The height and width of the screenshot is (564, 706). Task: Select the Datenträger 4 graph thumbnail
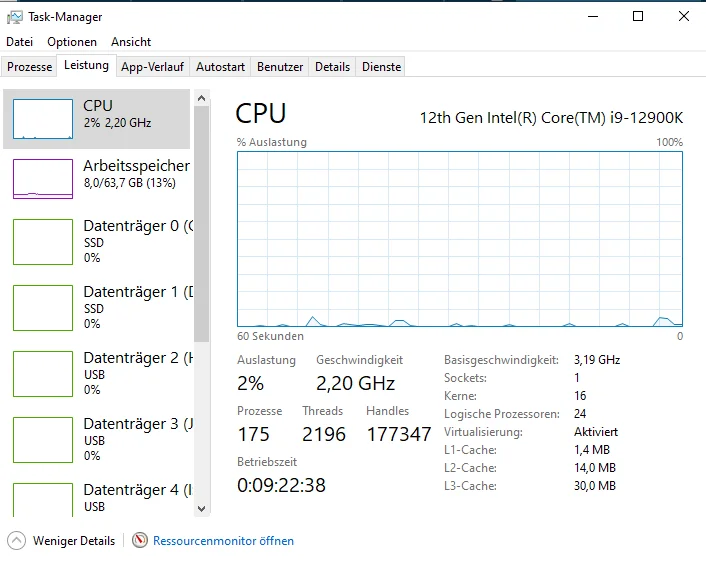point(43,500)
